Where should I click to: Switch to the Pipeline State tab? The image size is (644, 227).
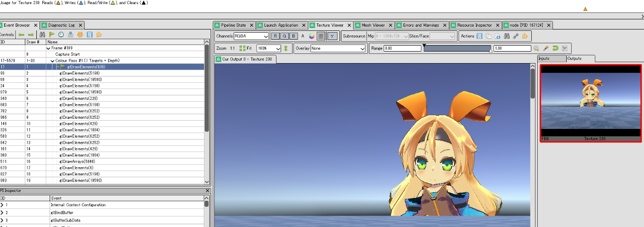tap(234, 25)
